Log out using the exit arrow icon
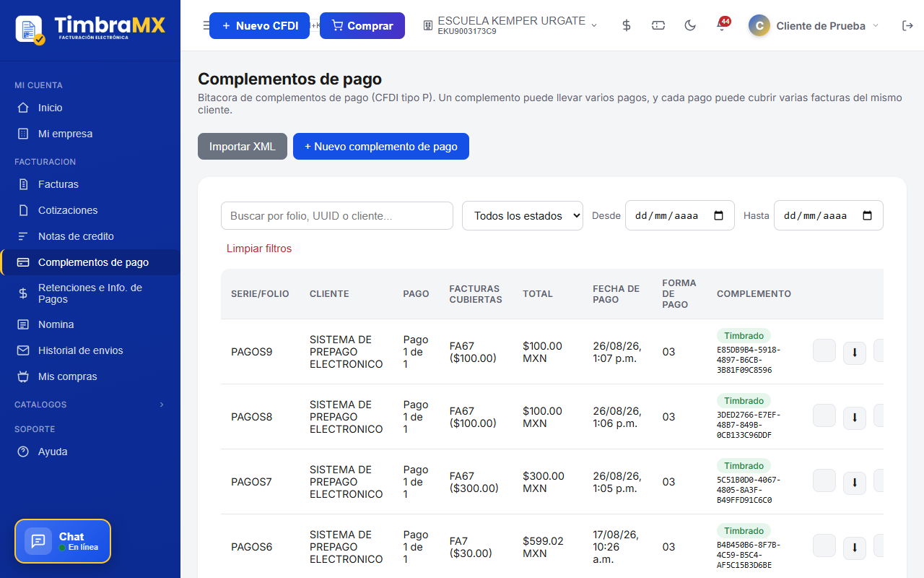Image resolution: width=924 pixels, height=578 pixels. pyautogui.click(x=907, y=25)
